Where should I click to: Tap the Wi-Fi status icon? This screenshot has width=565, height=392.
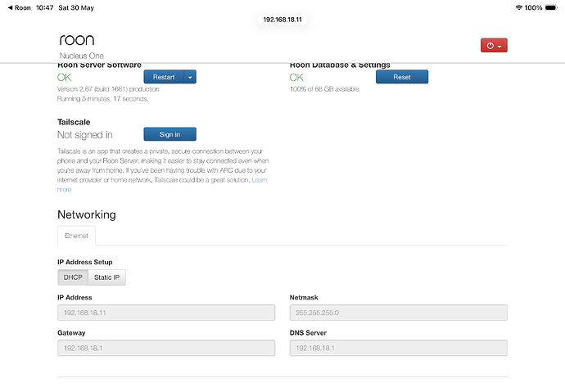click(518, 7)
